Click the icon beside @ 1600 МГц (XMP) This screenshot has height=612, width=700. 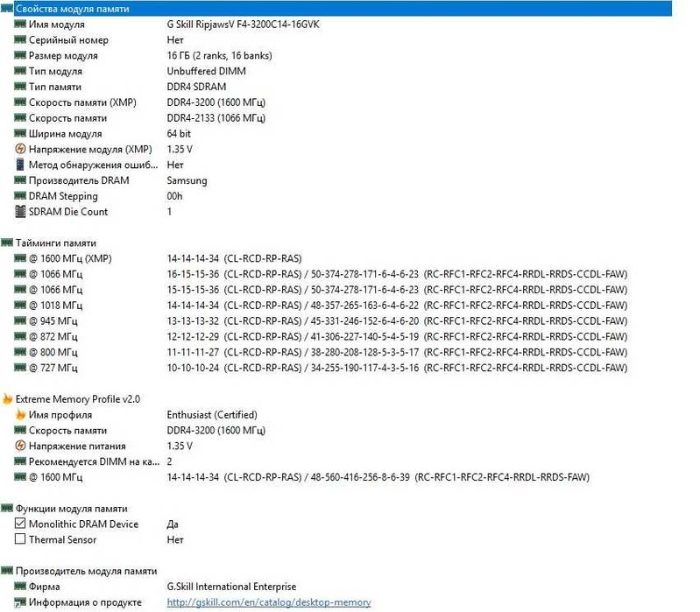[x=20, y=258]
